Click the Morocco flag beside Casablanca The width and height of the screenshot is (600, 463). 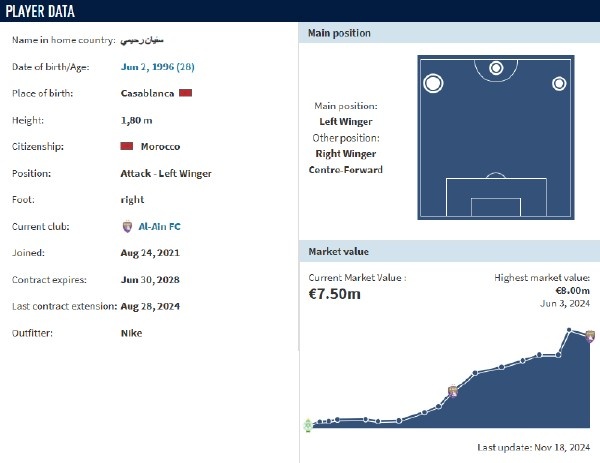[185, 93]
